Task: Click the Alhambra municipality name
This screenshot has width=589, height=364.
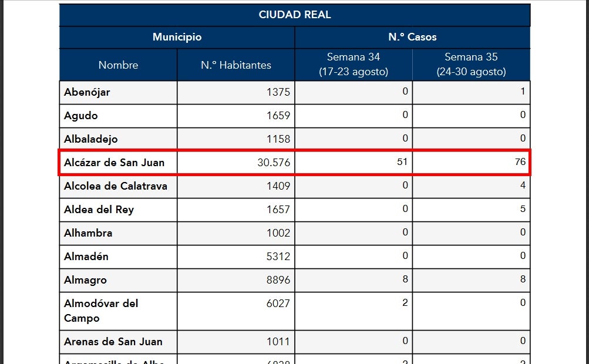Action: (88, 233)
